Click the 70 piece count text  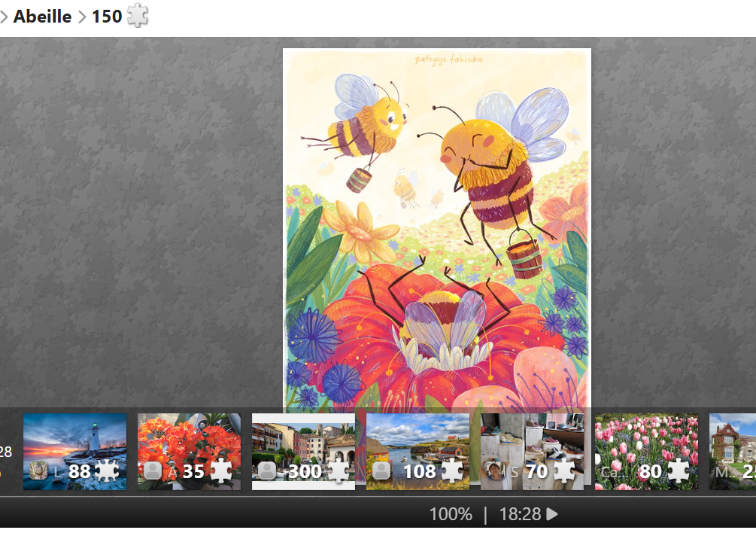pyautogui.click(x=537, y=472)
